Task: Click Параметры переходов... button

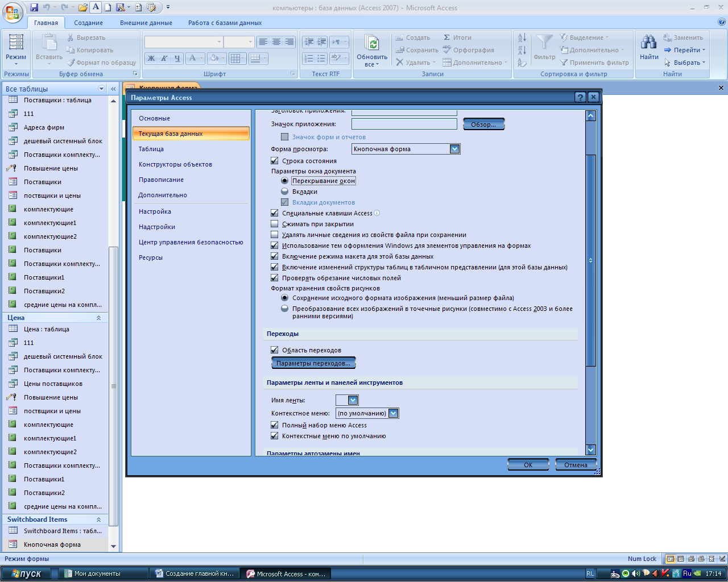Action: tap(313, 363)
